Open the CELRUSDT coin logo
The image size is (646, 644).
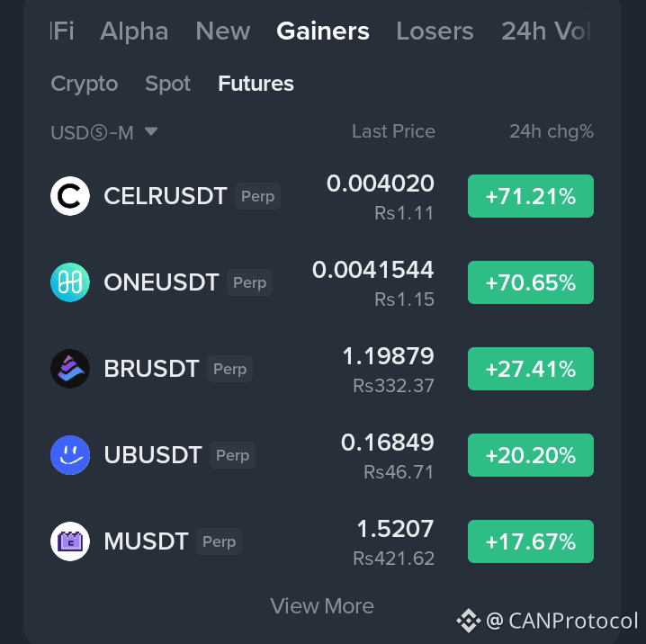point(70,196)
